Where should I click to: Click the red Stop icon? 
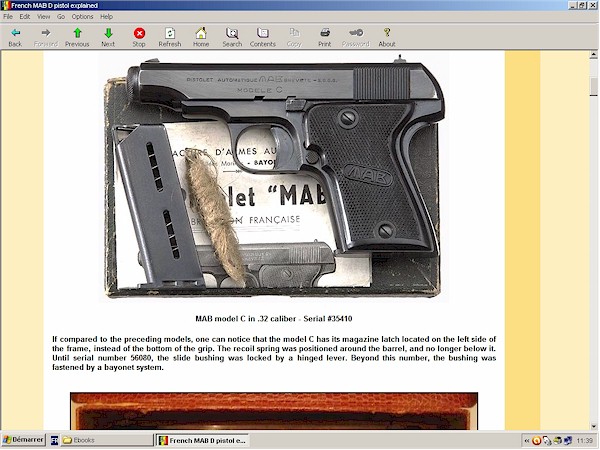coord(139,33)
